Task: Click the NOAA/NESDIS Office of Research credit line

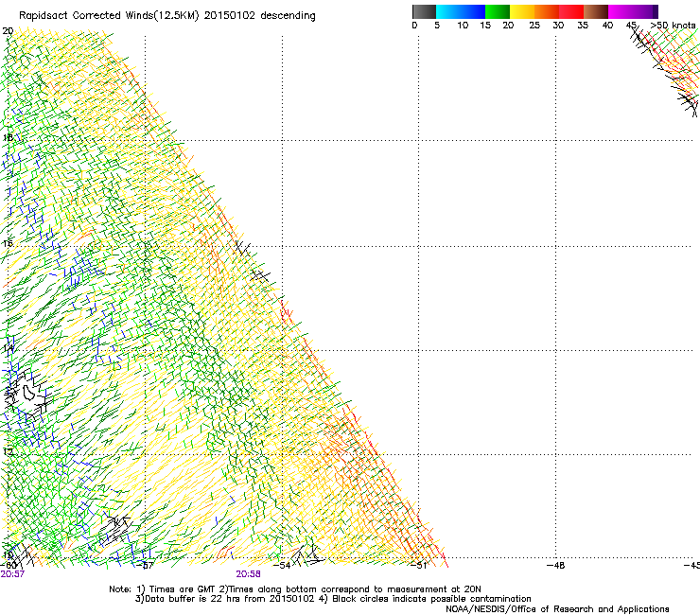Action: coord(557,609)
